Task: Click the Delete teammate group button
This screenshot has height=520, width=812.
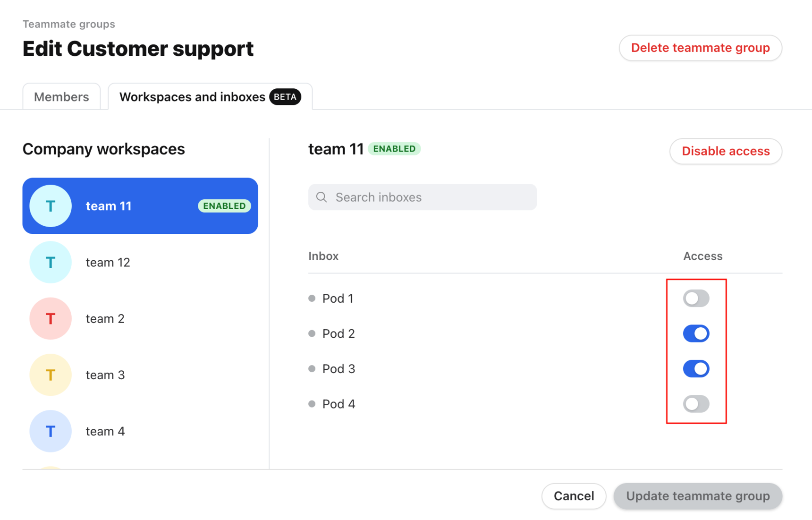Action: coord(701,48)
